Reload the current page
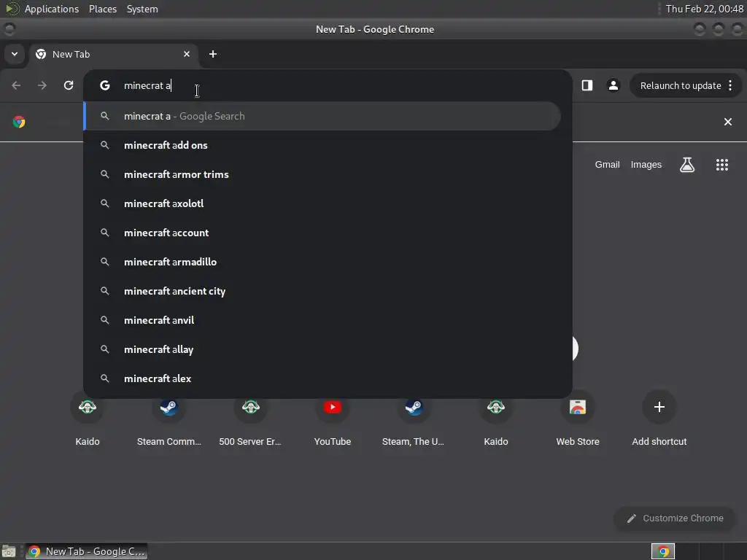The image size is (747, 560). pyautogui.click(x=69, y=85)
